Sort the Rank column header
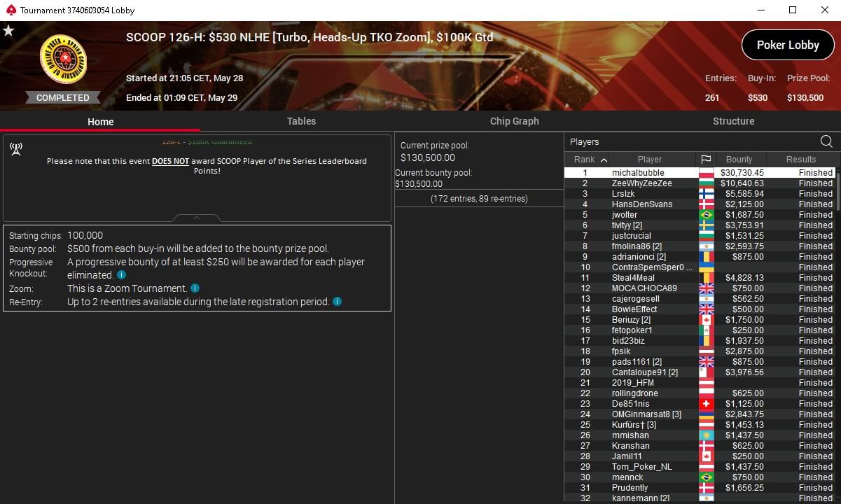This screenshot has width=841, height=504. click(590, 159)
